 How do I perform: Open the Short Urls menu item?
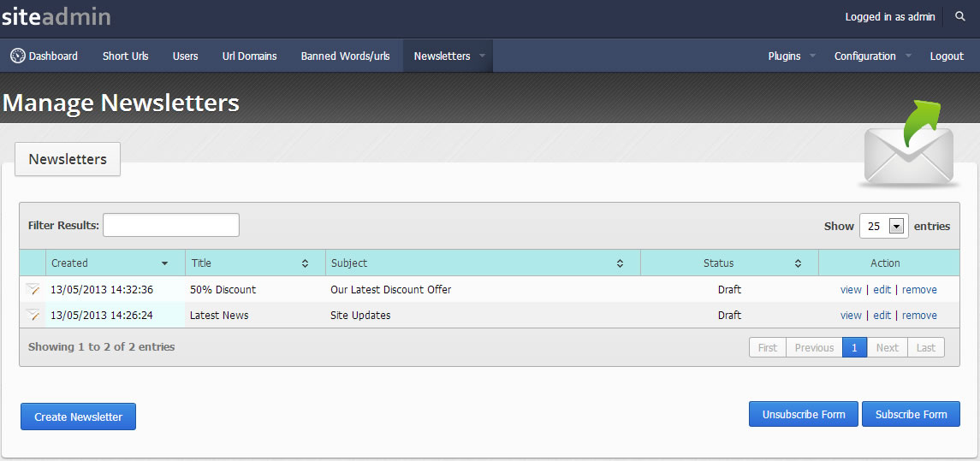[x=125, y=56]
